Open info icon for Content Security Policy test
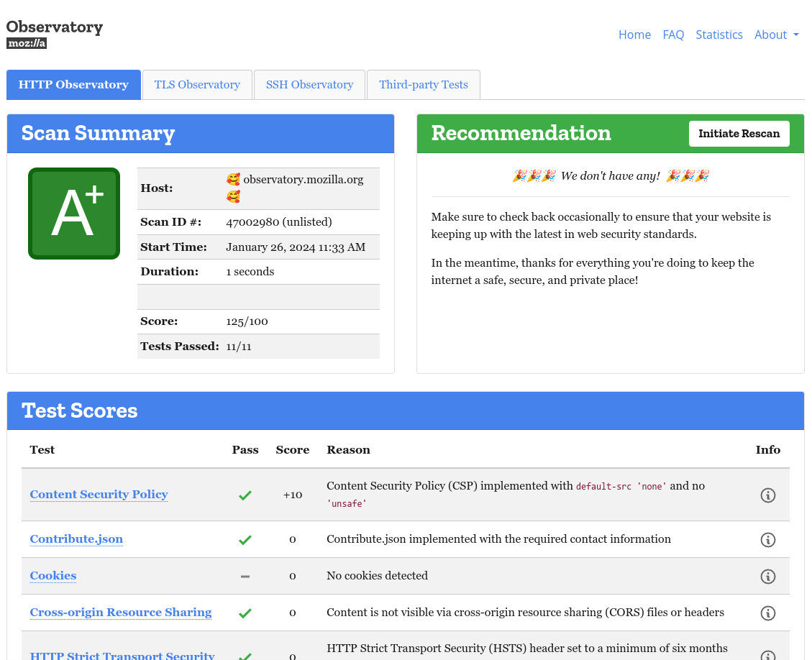The width and height of the screenshot is (812, 660). click(767, 495)
